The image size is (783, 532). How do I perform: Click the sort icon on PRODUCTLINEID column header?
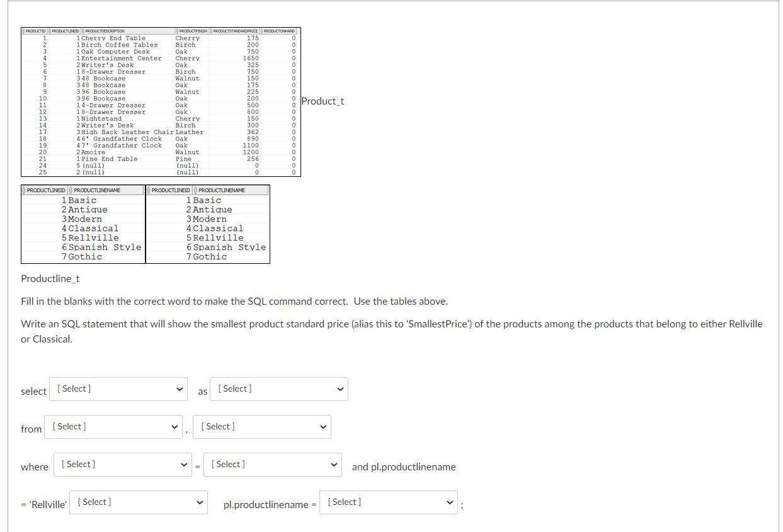tap(49, 31)
